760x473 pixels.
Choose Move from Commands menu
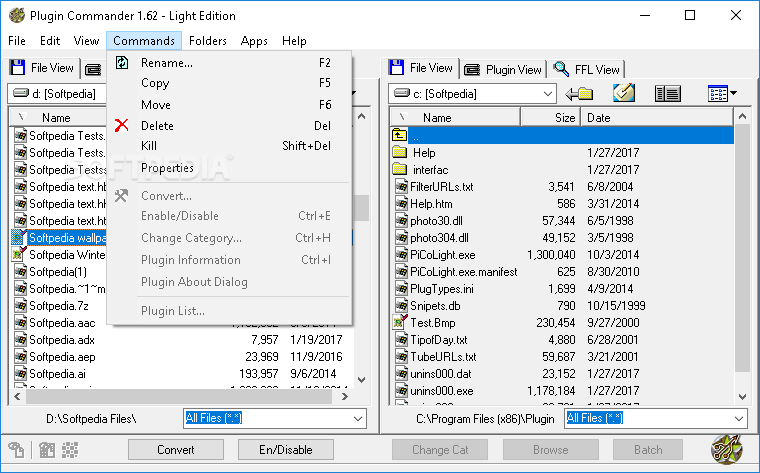pyautogui.click(x=229, y=105)
